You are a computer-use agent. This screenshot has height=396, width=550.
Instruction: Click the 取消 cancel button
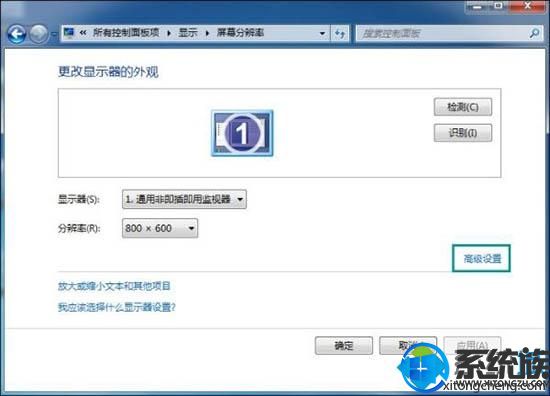coord(408,345)
